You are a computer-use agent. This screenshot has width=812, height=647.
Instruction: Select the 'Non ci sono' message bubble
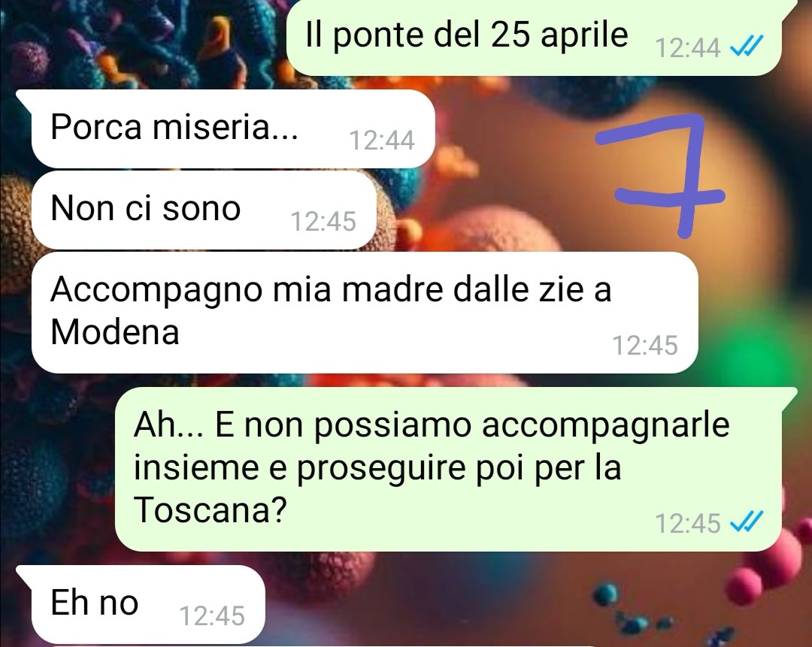(x=204, y=210)
